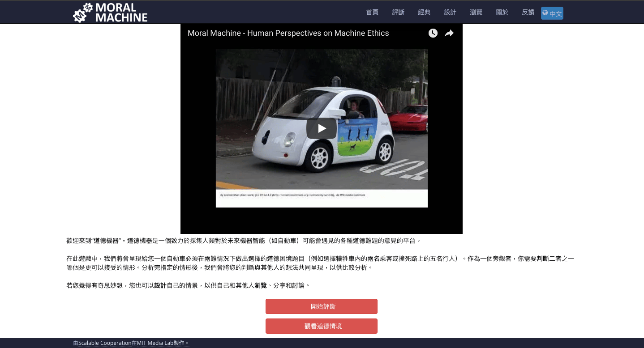Go to 經典 in navigation bar
This screenshot has width=644, height=348.
[x=424, y=12]
